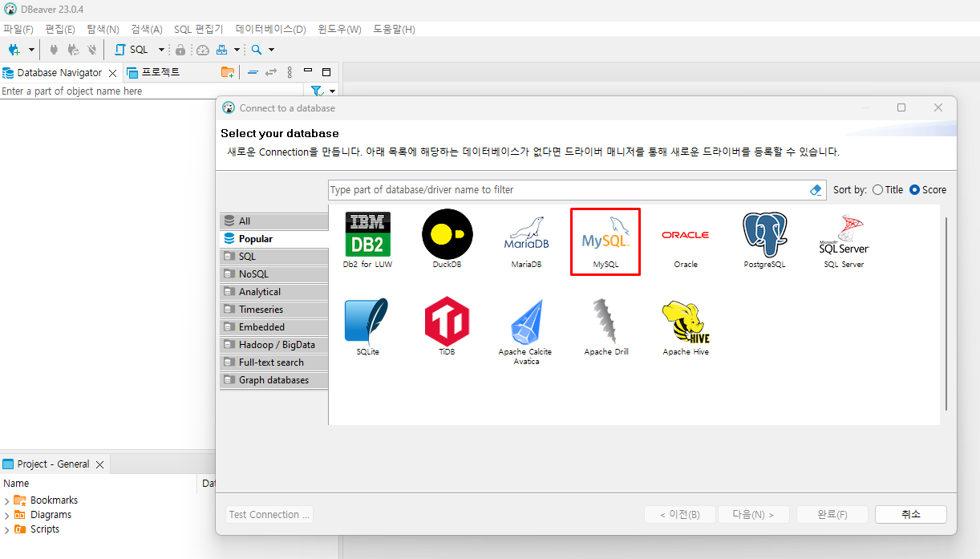Click the Link with Editor arrows icon
Screen dimensions: 980x559
pyautogui.click(x=271, y=72)
